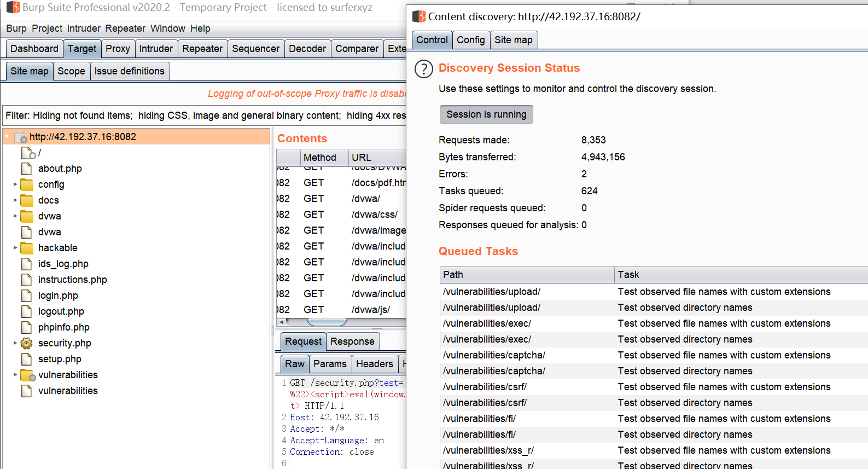Screen dimensions: 868x469
Task: Open the Decoder tab
Action: [307, 49]
